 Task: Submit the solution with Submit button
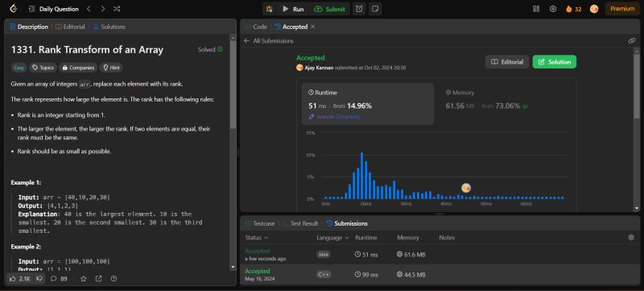330,9
